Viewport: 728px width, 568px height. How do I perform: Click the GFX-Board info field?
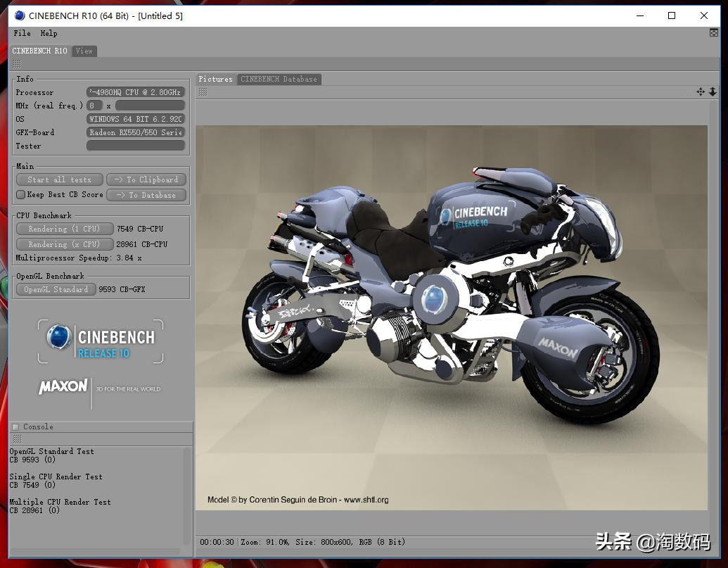click(x=136, y=132)
